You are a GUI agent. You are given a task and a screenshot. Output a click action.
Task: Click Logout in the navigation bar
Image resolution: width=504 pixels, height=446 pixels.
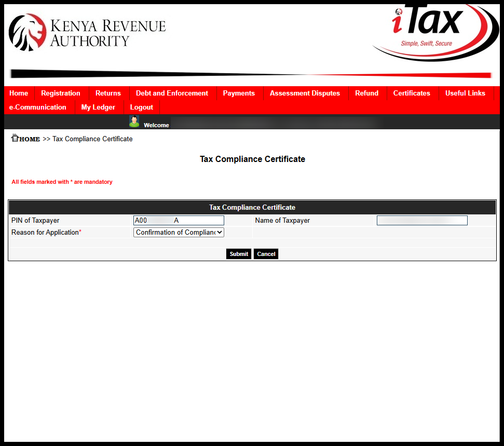[x=141, y=107]
